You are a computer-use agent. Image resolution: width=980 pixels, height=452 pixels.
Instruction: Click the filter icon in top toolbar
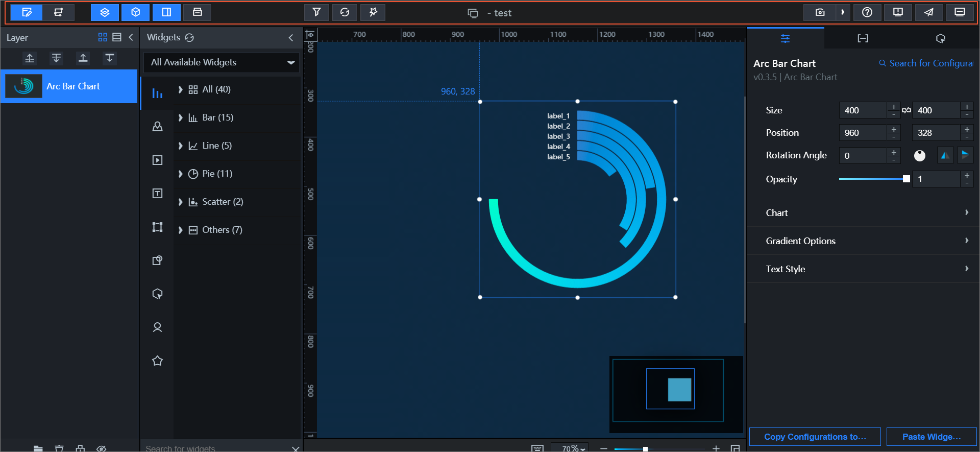(x=316, y=12)
